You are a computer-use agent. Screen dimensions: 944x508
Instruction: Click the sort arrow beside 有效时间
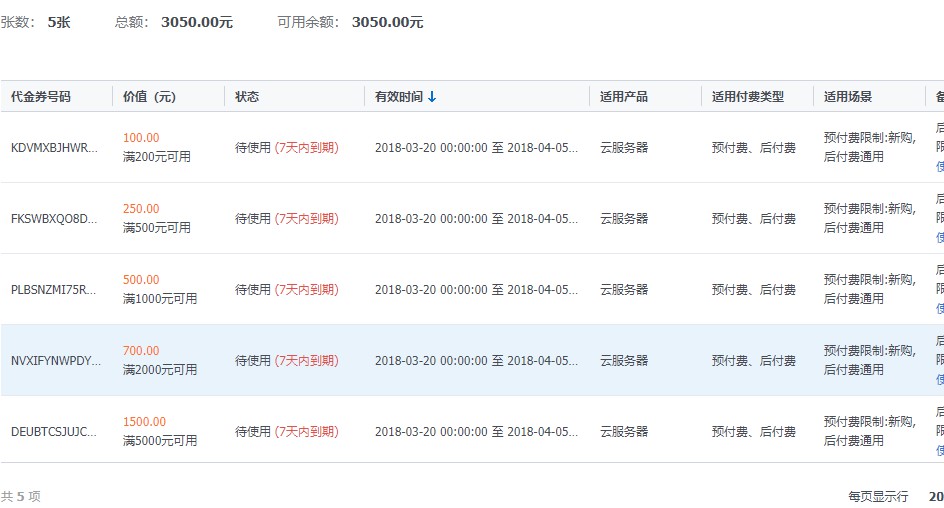point(432,97)
